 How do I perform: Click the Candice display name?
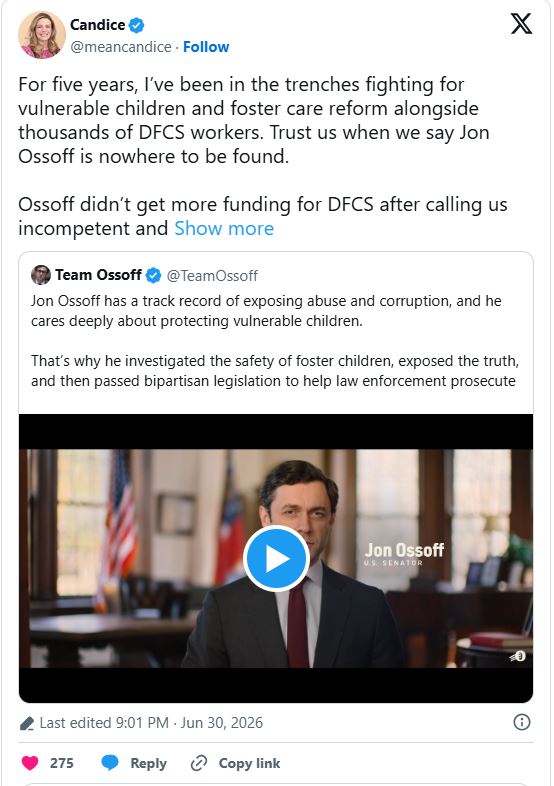click(x=98, y=25)
